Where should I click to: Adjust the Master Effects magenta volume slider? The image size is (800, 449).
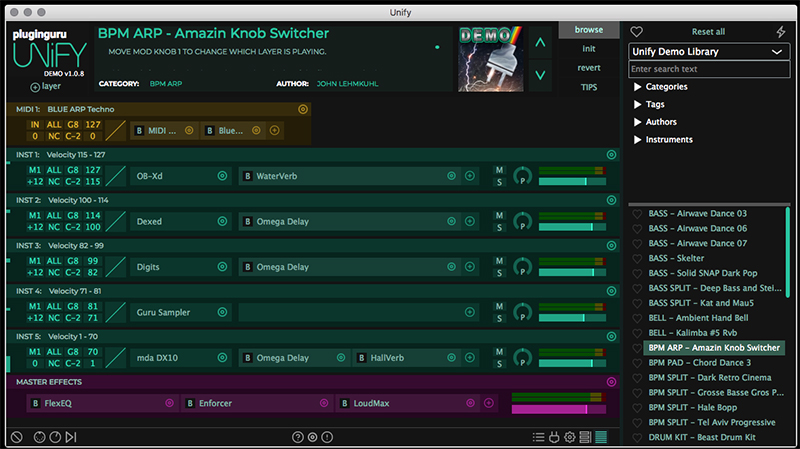[559, 409]
